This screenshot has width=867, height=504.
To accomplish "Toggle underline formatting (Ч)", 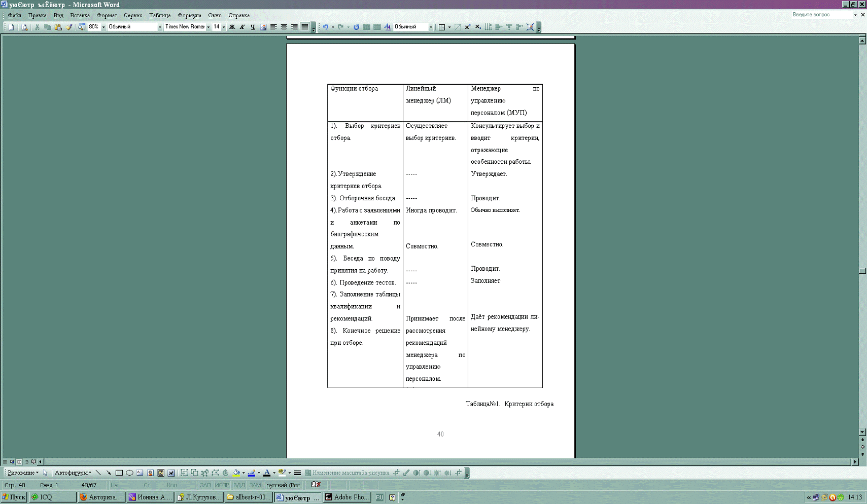I will tap(253, 27).
